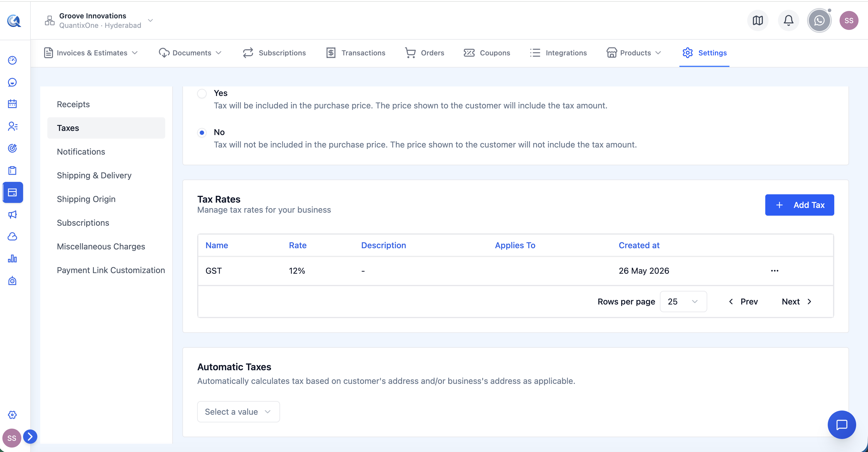Click the Description column header
868x452 pixels.
[x=383, y=245]
